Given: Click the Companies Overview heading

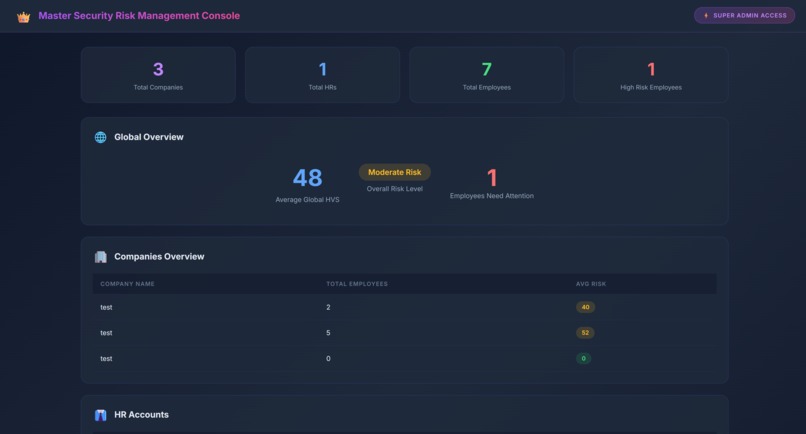Looking at the screenshot, I should pyautogui.click(x=159, y=257).
